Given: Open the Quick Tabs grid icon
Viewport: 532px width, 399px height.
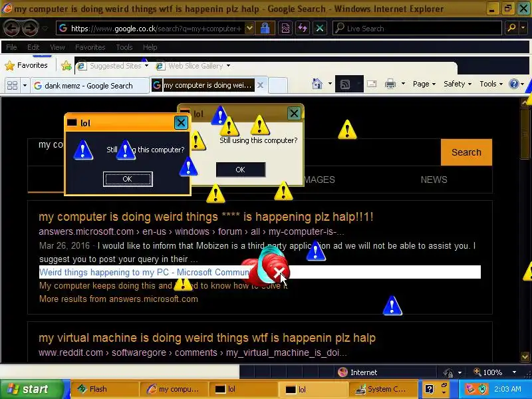Looking at the screenshot, I should click(12, 85).
